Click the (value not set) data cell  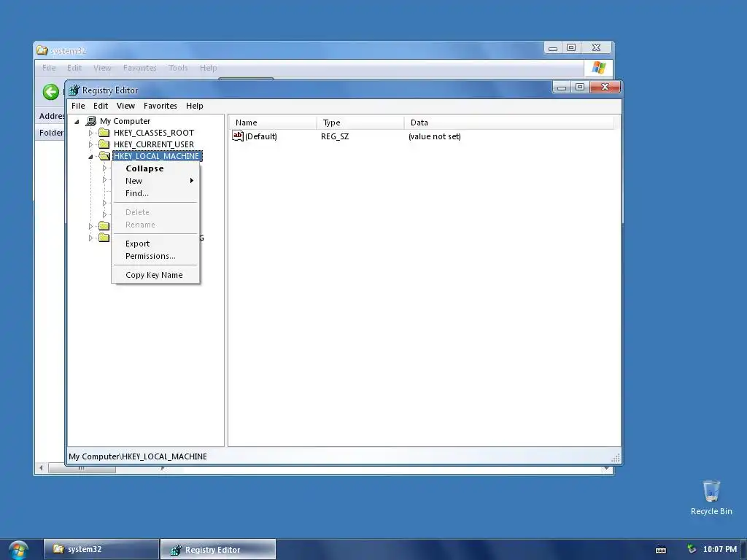(x=435, y=136)
